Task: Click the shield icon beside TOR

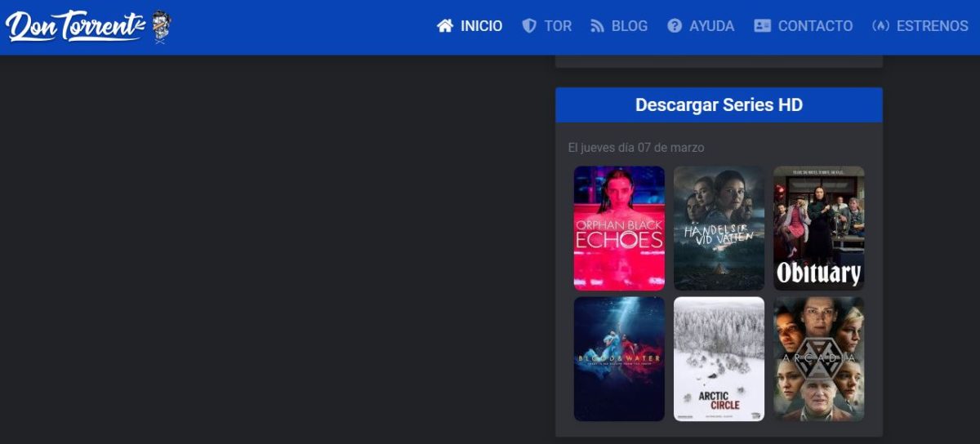Action: (529, 26)
